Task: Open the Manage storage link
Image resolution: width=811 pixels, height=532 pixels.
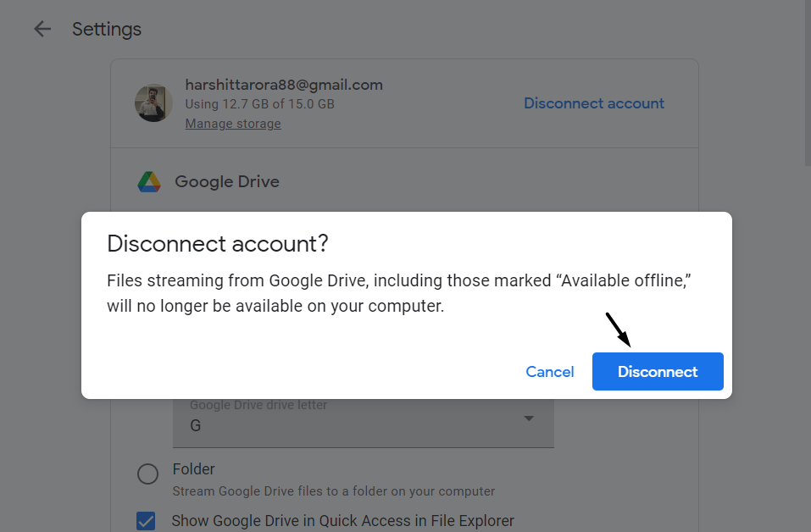Action: 233,124
